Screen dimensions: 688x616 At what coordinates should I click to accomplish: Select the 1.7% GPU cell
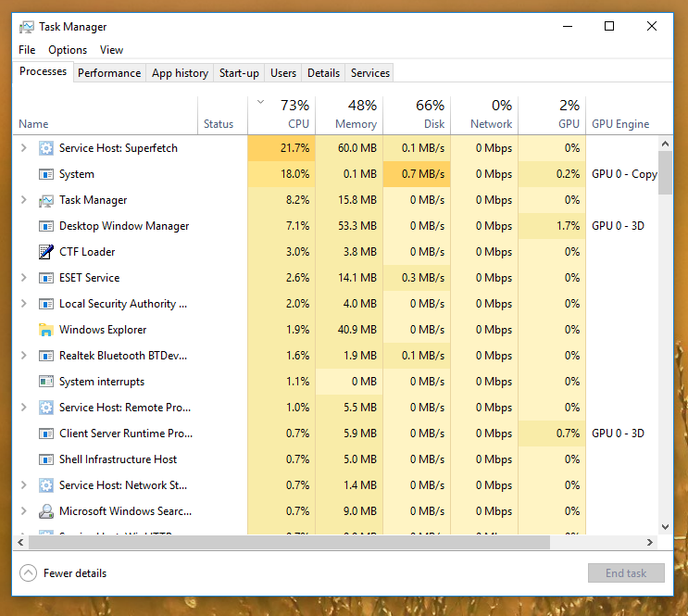(x=552, y=226)
